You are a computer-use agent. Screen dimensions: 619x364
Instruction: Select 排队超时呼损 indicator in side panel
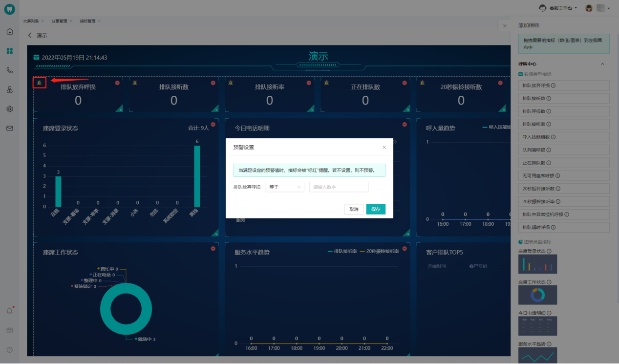[564, 227]
